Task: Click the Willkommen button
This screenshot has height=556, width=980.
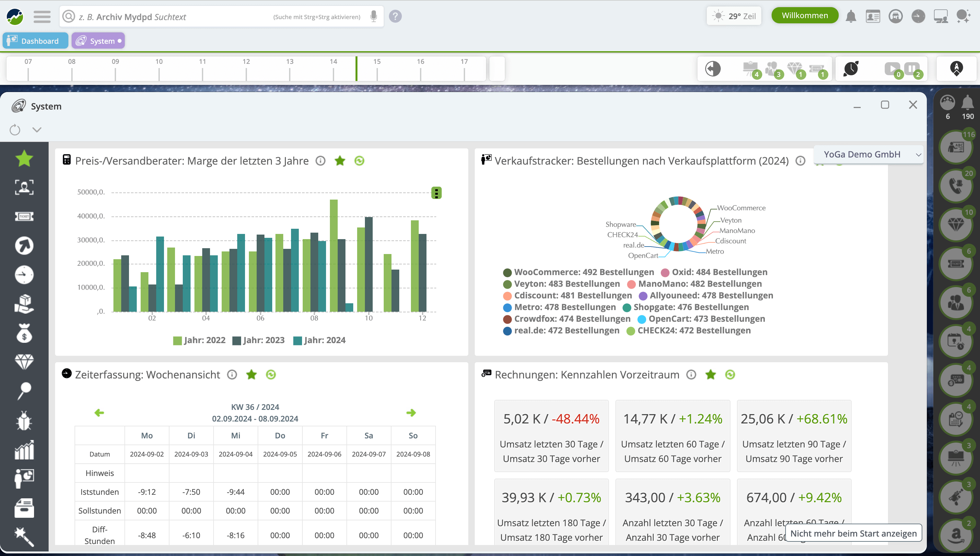Action: click(x=804, y=16)
